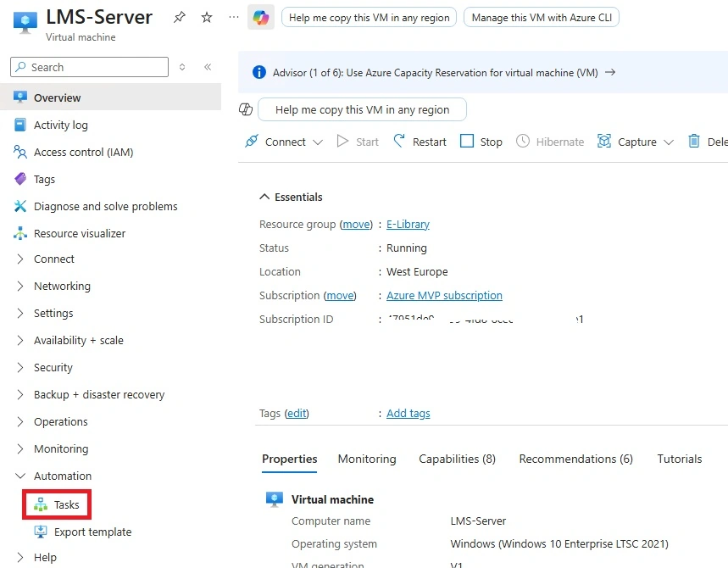Expand the Help section
728x568 pixels.
pyautogui.click(x=19, y=557)
